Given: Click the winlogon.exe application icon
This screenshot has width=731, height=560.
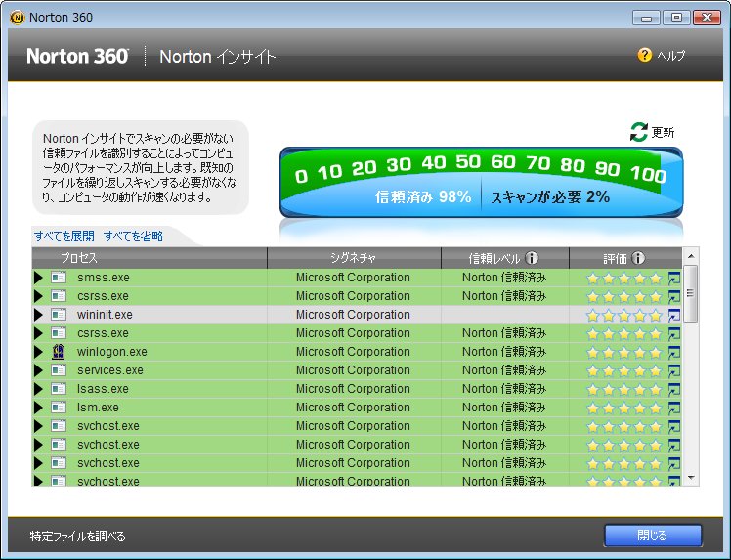Looking at the screenshot, I should (59, 352).
